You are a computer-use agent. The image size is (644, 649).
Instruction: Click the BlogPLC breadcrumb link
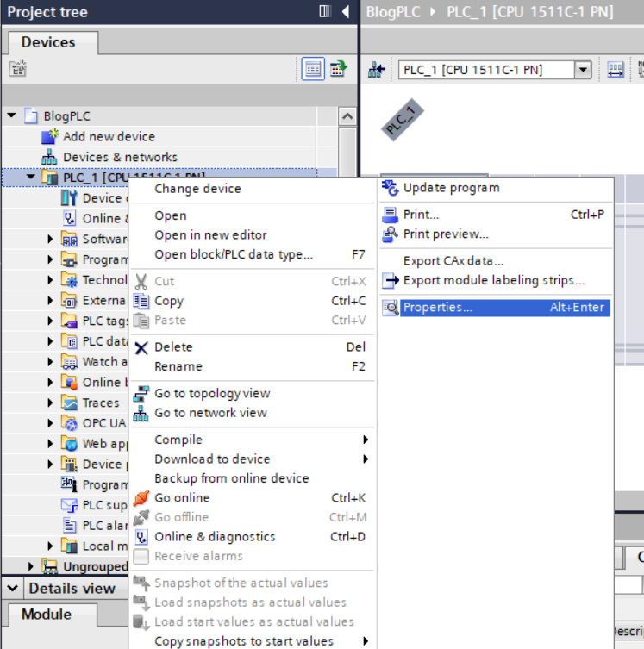click(393, 12)
